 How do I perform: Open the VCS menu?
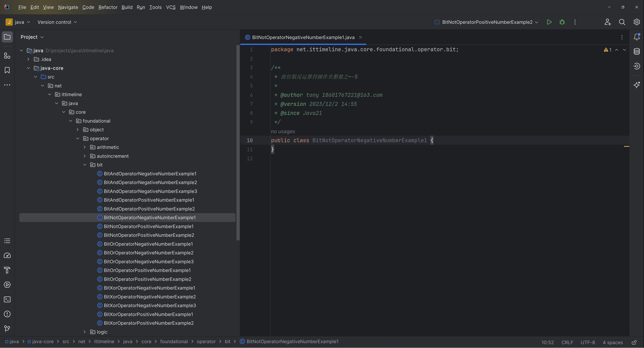171,7
